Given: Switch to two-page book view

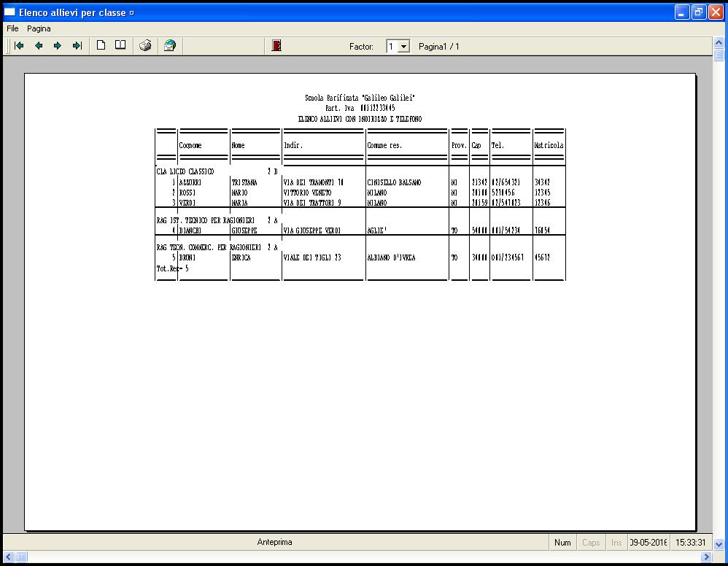Looking at the screenshot, I should [x=120, y=45].
